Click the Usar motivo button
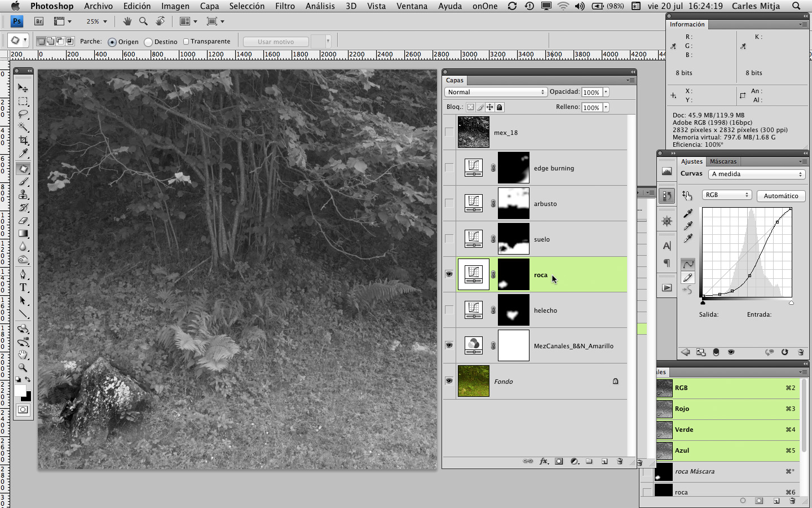Viewport: 812px width, 508px height. click(x=276, y=42)
